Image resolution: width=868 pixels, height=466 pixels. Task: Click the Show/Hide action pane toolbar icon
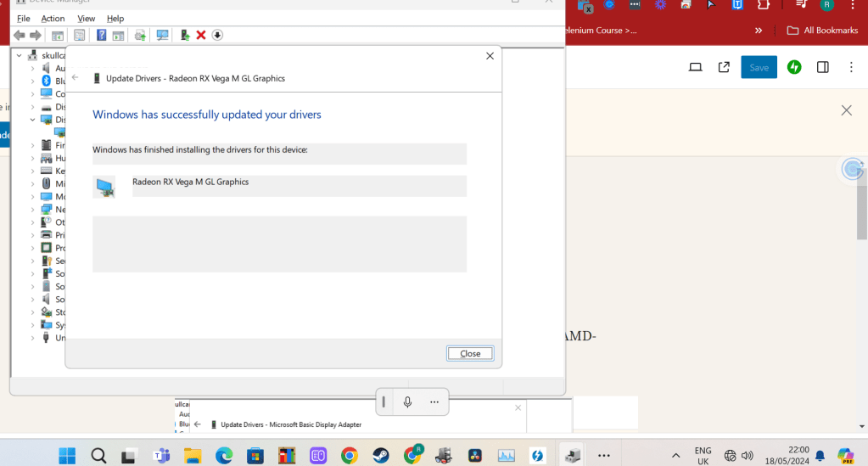[118, 36]
